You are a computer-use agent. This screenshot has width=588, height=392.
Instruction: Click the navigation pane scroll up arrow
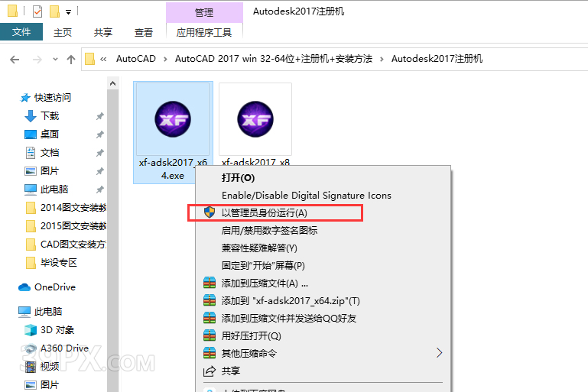click(113, 84)
